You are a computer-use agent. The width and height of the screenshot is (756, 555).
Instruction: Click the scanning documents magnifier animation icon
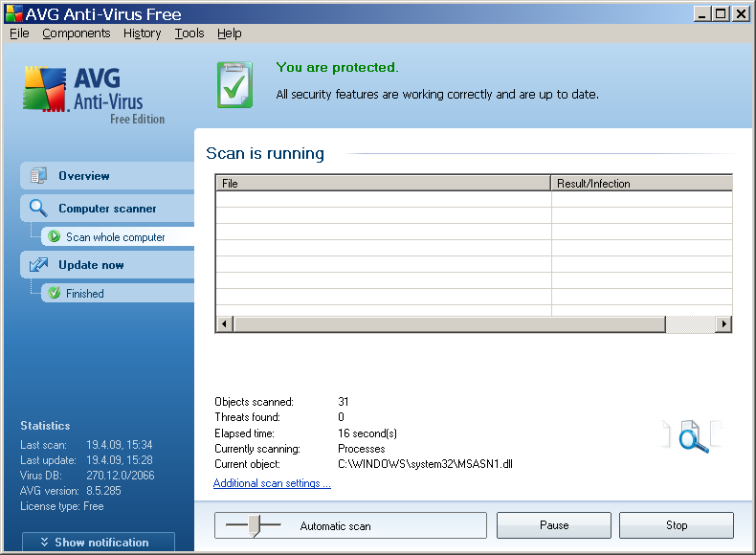pos(692,436)
